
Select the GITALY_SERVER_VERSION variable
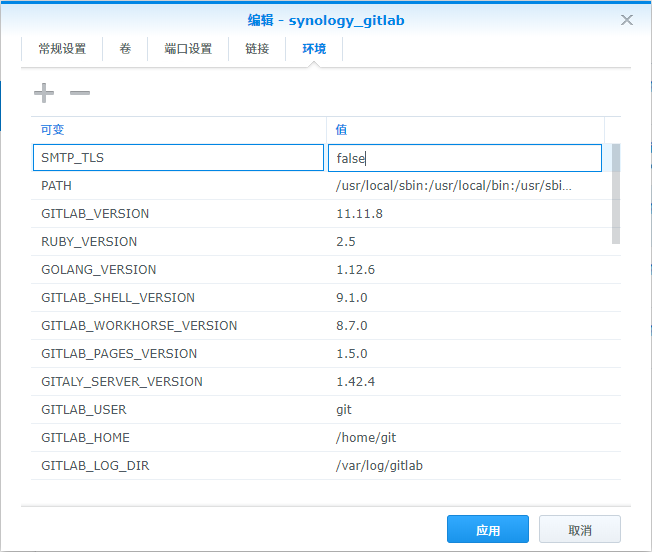pyautogui.click(x=122, y=382)
